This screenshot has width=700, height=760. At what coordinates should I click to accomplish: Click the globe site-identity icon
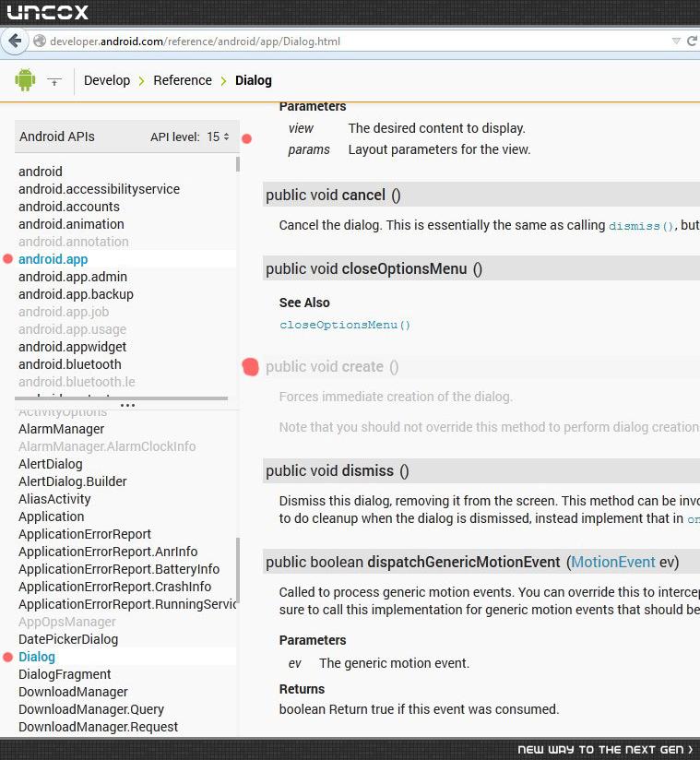pyautogui.click(x=40, y=42)
